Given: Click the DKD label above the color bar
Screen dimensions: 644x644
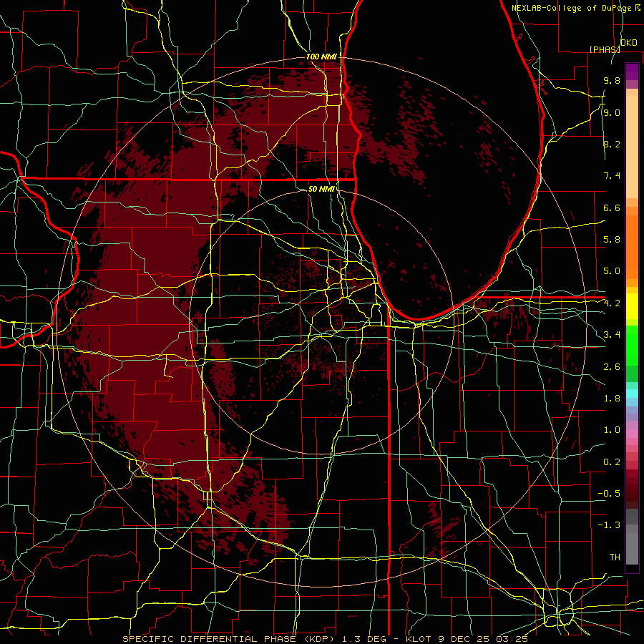Looking at the screenshot, I should click(629, 43).
